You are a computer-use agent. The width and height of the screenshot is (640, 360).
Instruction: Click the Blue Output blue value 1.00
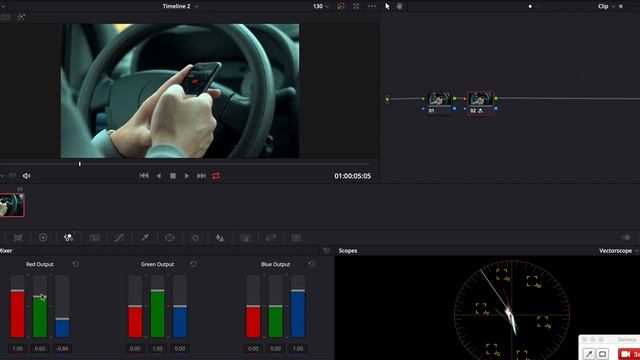[298, 349]
